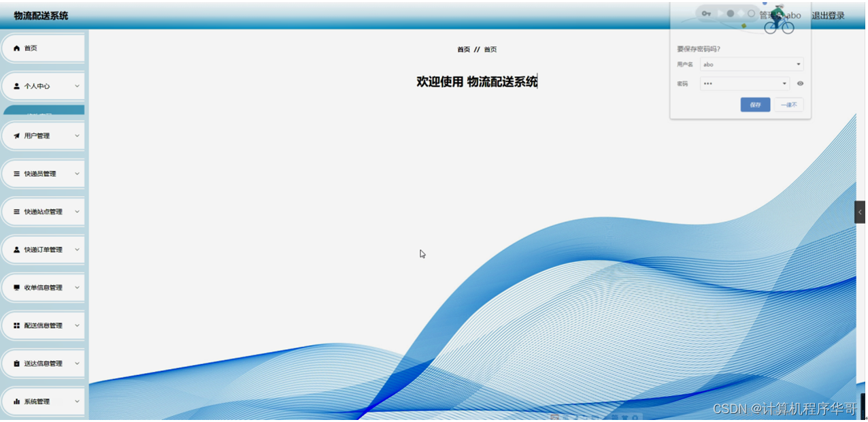Open the 个人中心 sidebar menu label
Screen dimensions: 868x422
click(x=37, y=86)
